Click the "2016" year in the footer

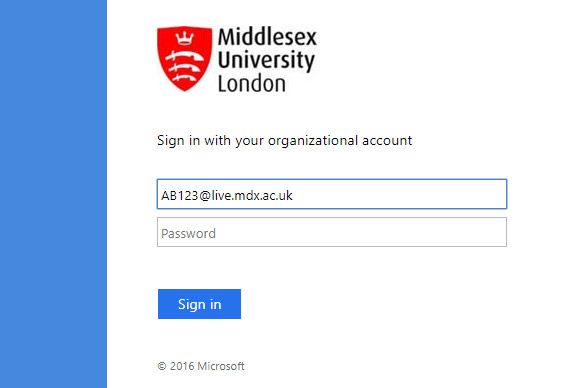(182, 366)
